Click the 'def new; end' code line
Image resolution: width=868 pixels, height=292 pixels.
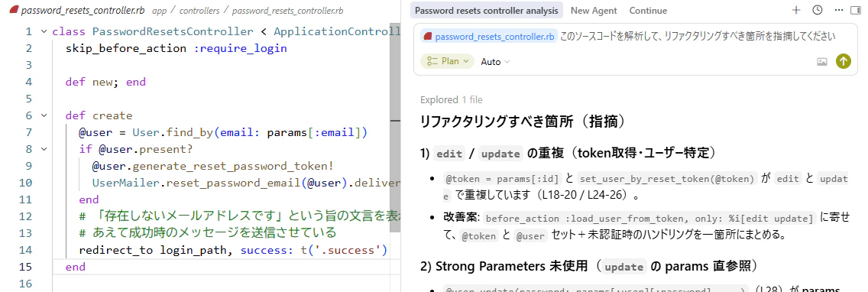click(x=105, y=82)
